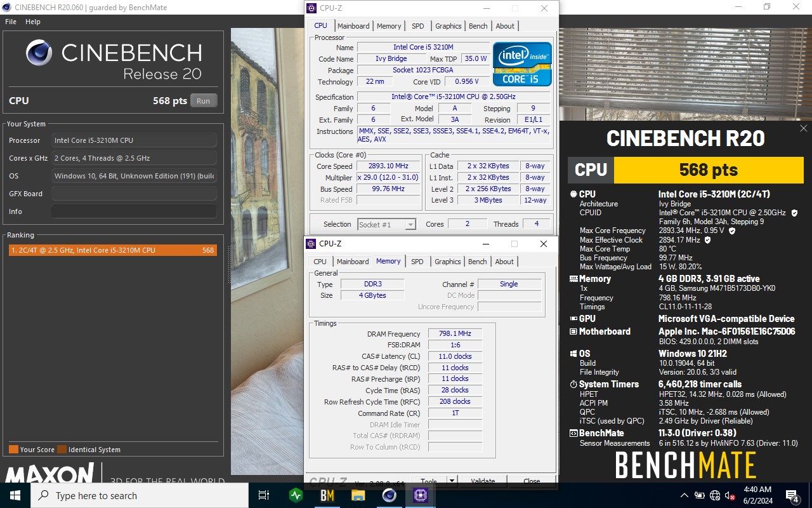The height and width of the screenshot is (508, 812).
Task: Click the Tools button in CPU-Z
Action: click(x=429, y=481)
